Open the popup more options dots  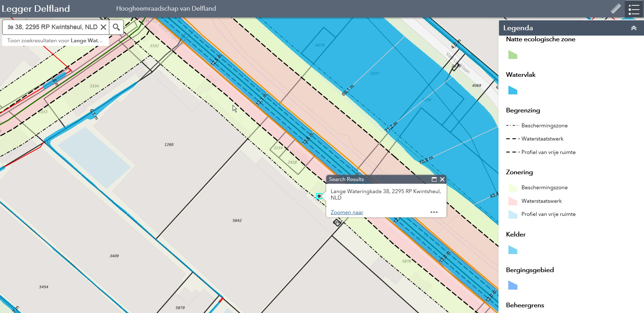coord(434,212)
